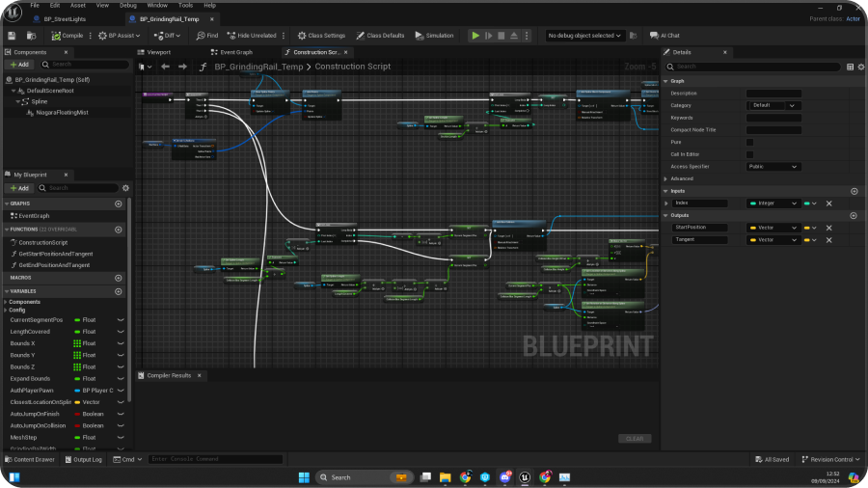This screenshot has height=488, width=868.
Task: Toggle visibility of Expand Bounds variable
Action: pyautogui.click(x=121, y=379)
